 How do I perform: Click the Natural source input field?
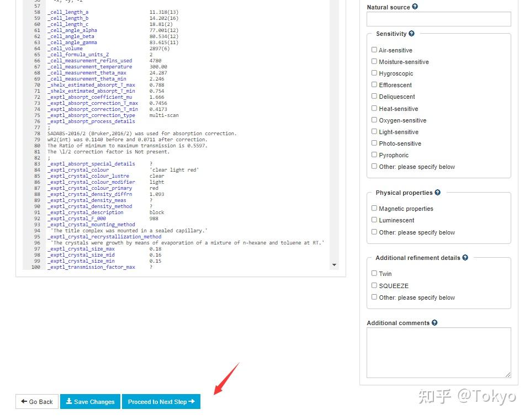pyautogui.click(x=439, y=19)
